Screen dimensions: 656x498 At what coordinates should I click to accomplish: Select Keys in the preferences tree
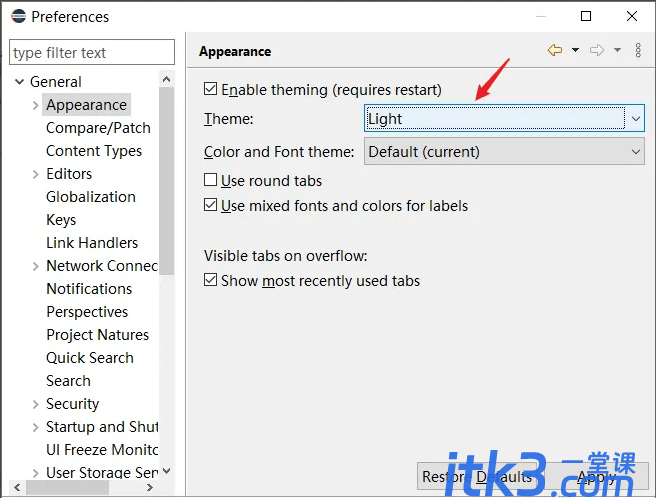(x=61, y=220)
